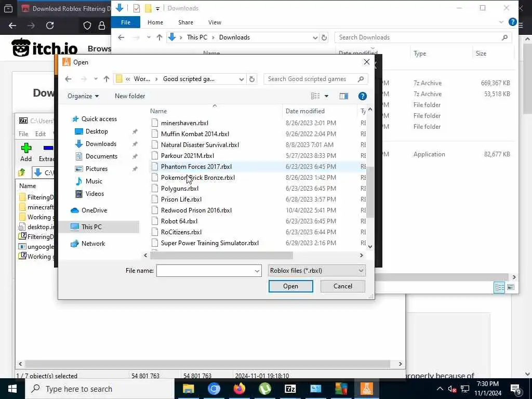Viewport: 532px width, 399px height.
Task: Select Parkour 2021M.rbxl
Action: [x=187, y=156]
